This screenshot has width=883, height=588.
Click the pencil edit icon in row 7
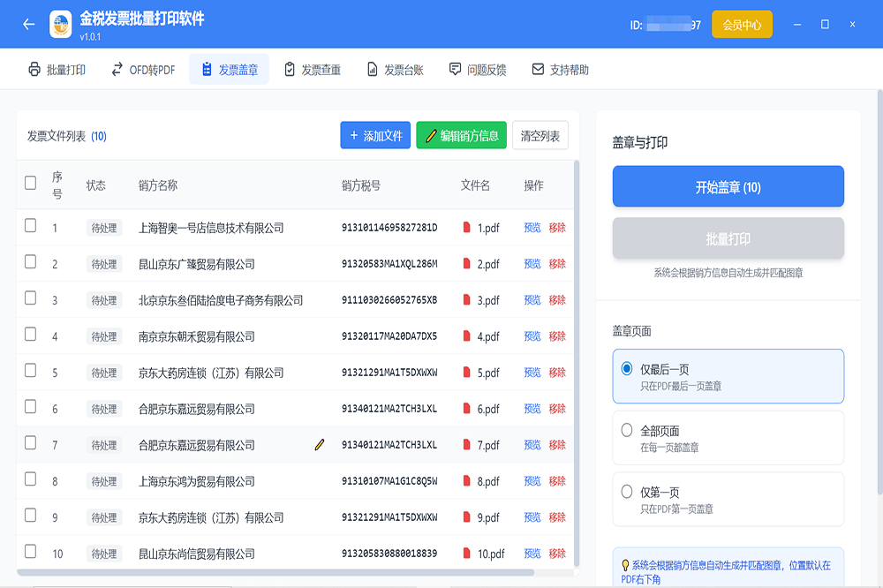[320, 445]
